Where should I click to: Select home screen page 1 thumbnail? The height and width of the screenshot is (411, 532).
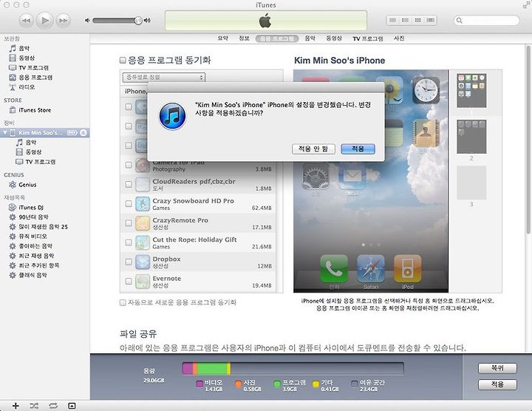tap(471, 91)
